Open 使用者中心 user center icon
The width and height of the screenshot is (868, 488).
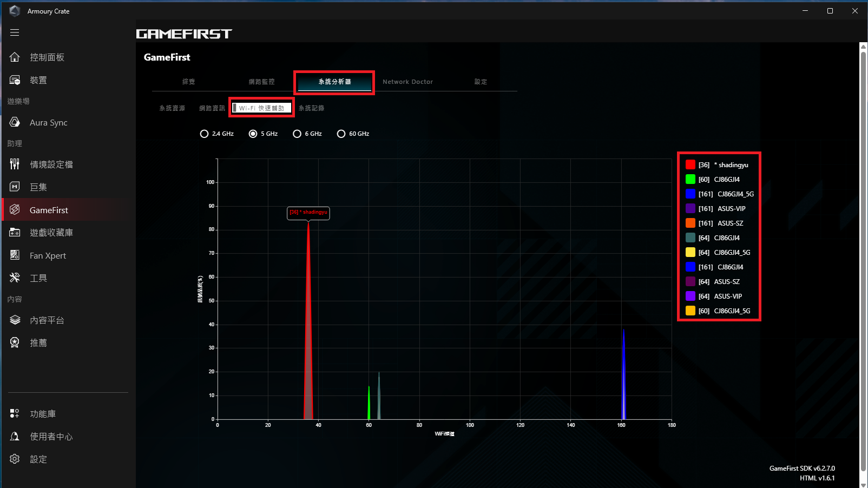pos(15,436)
